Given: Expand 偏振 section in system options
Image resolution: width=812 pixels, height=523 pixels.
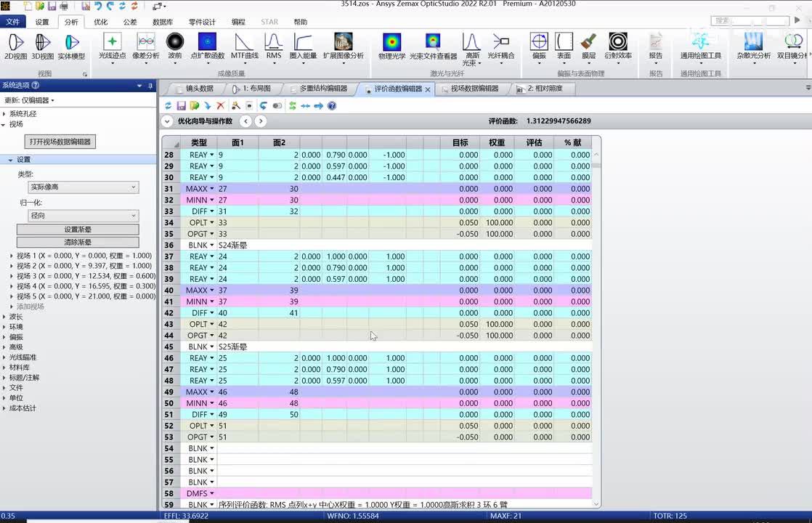Looking at the screenshot, I should click(4, 337).
